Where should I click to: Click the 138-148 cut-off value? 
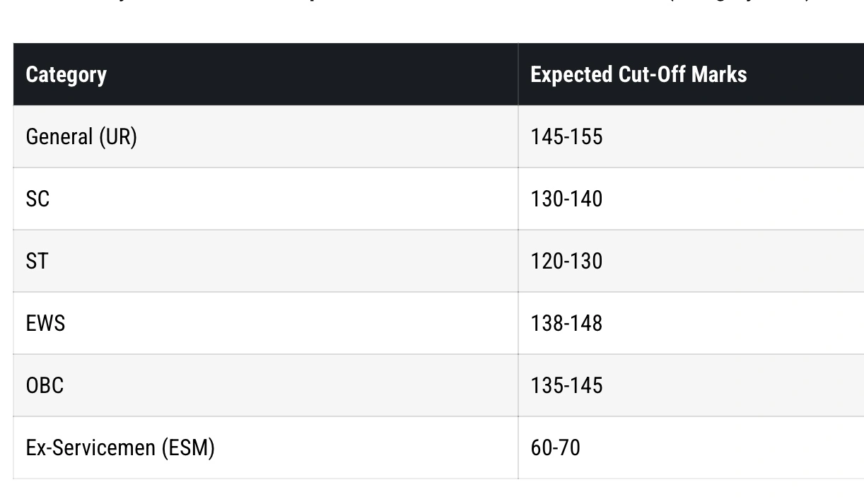coord(566,323)
